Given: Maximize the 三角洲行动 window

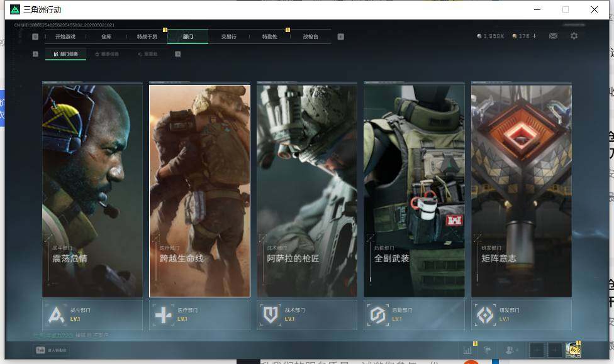Looking at the screenshot, I should tap(566, 9).
